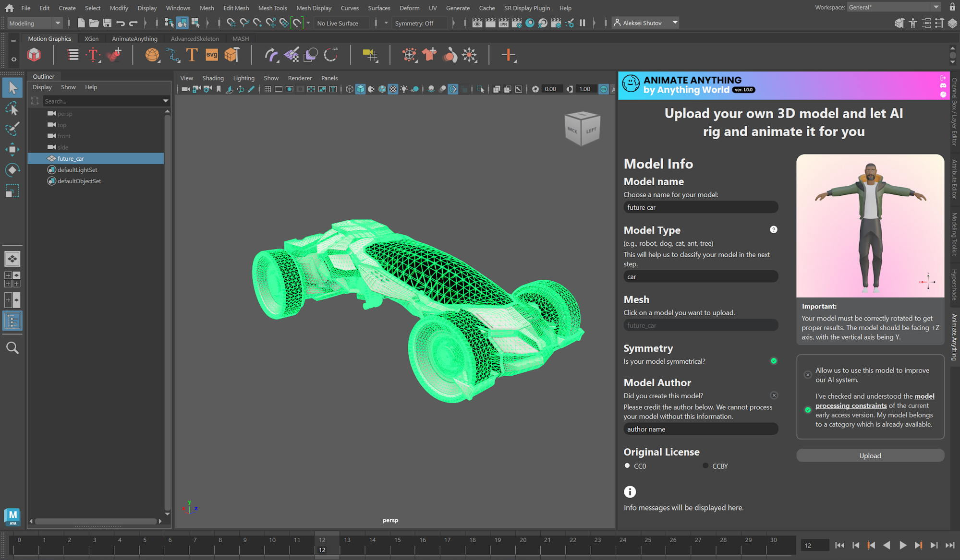Open the Mesh Tools menu
This screenshot has width=960, height=560.
(x=272, y=8)
